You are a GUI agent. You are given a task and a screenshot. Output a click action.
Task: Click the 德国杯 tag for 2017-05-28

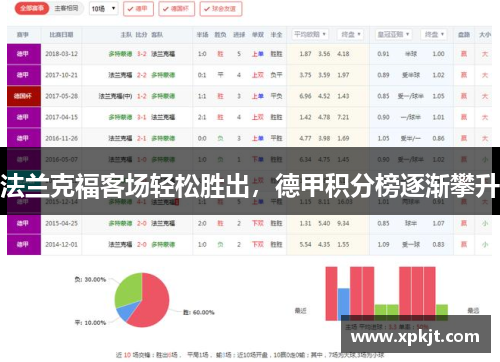pos(24,96)
